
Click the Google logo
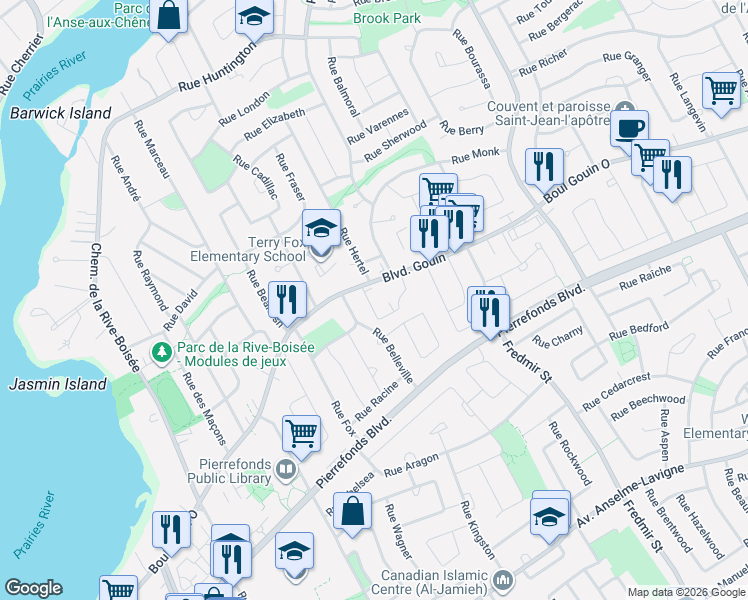[x=33, y=588]
